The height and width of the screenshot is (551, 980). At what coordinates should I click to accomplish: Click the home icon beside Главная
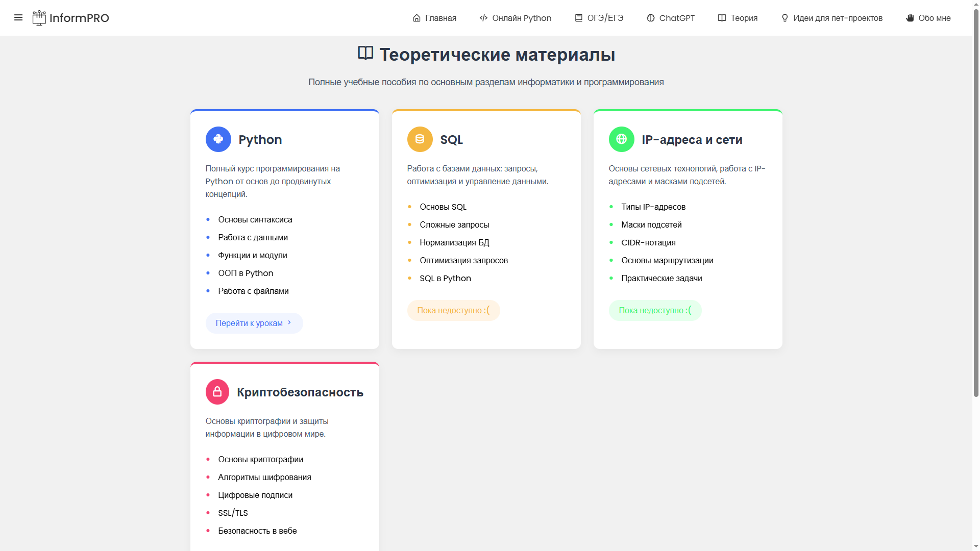(416, 18)
